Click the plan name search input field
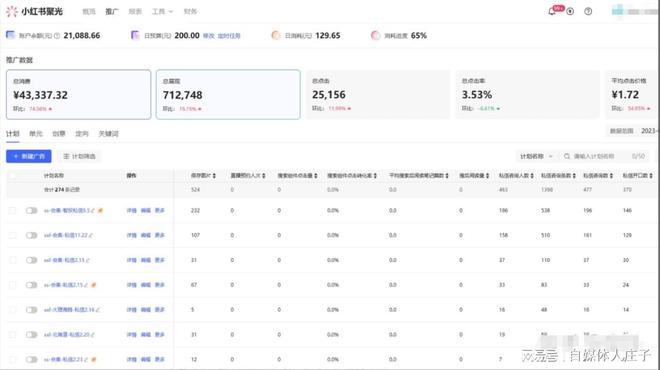660x370 pixels. click(600, 156)
